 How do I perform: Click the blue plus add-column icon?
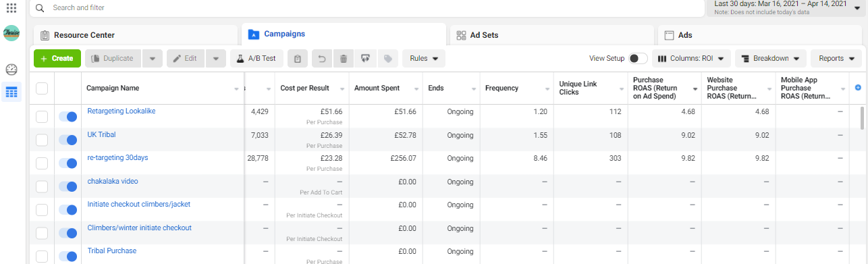tap(859, 88)
